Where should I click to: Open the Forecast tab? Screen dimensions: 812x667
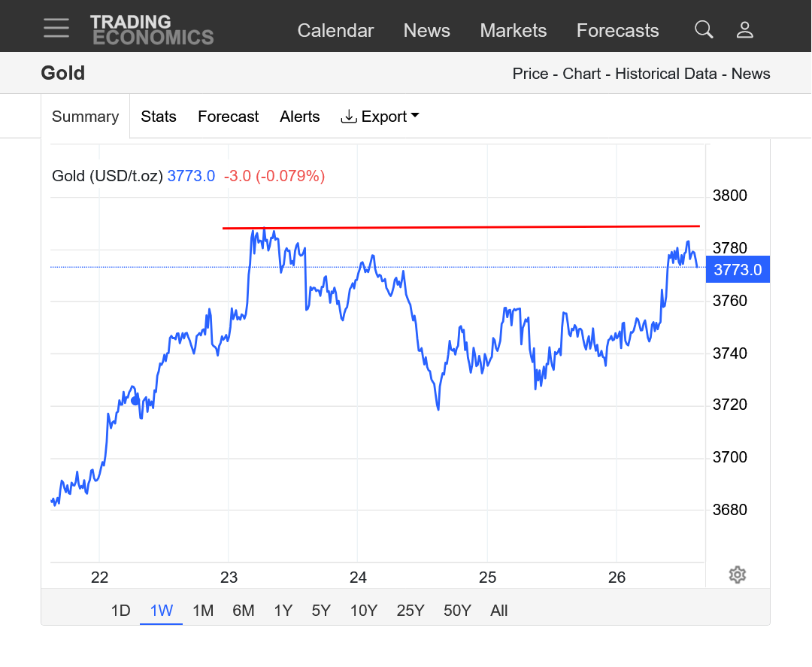(228, 117)
